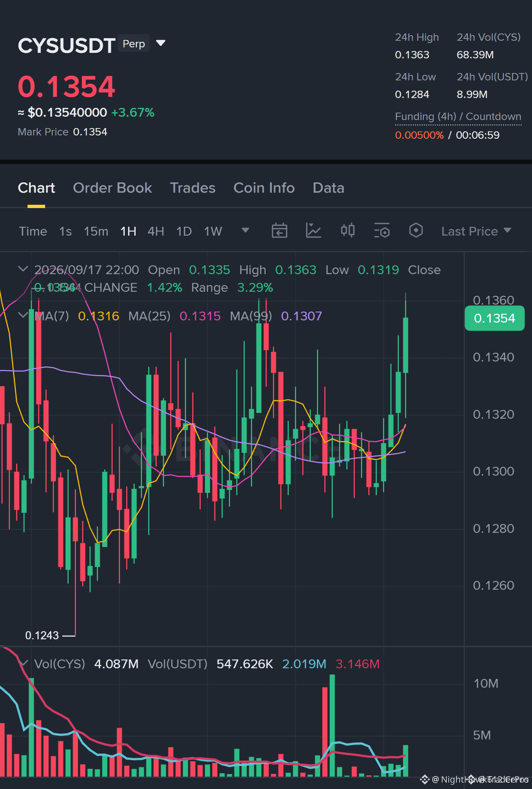The height and width of the screenshot is (789, 532).
Task: Open the chart indicators line icon
Action: click(x=314, y=231)
